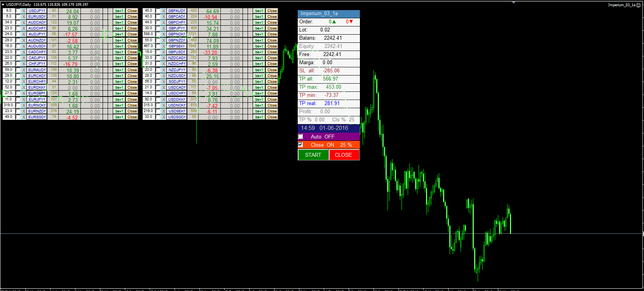This screenshot has height=291, width=644.
Task: Click the red down arrow in Order row
Action: [351, 22]
